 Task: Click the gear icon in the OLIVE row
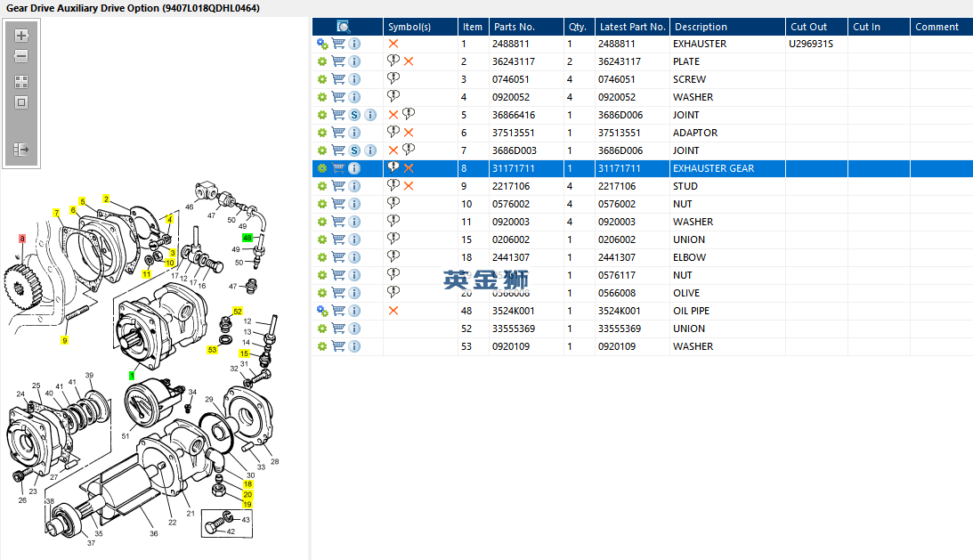322,293
